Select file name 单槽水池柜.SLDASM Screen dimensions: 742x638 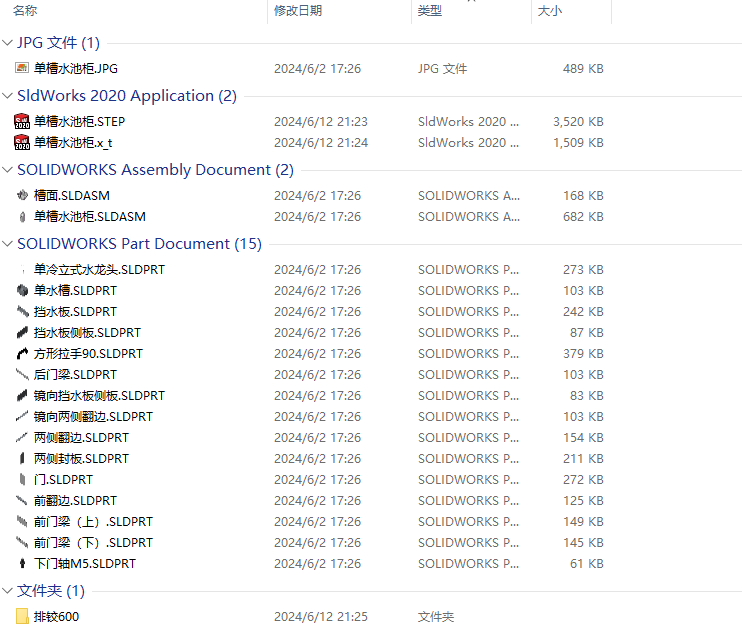click(x=89, y=217)
